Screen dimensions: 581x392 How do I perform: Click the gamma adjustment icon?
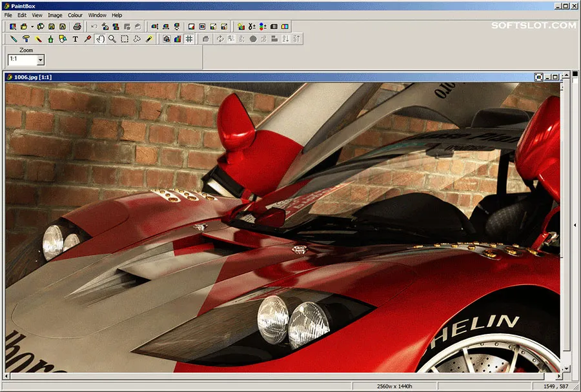pyautogui.click(x=252, y=26)
